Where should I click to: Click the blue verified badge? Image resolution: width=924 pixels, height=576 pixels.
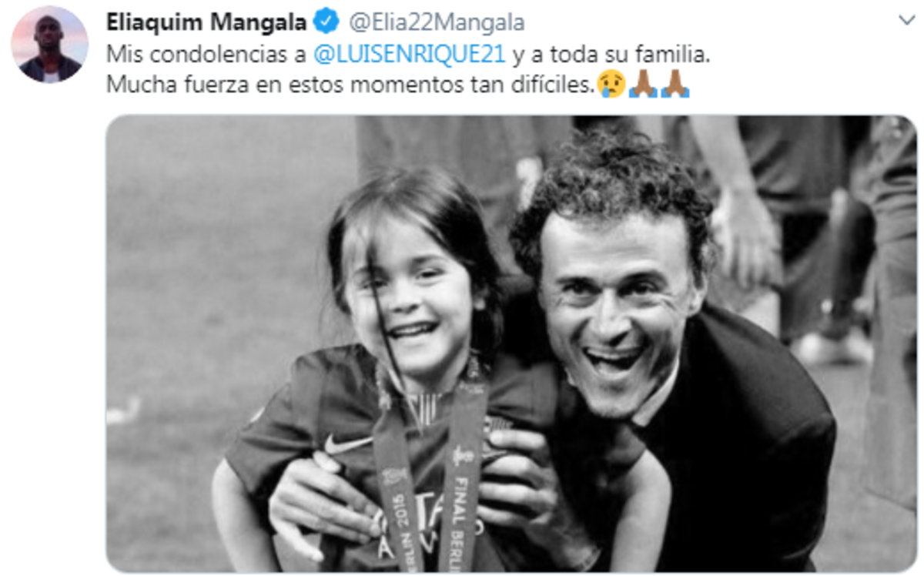[x=328, y=22]
